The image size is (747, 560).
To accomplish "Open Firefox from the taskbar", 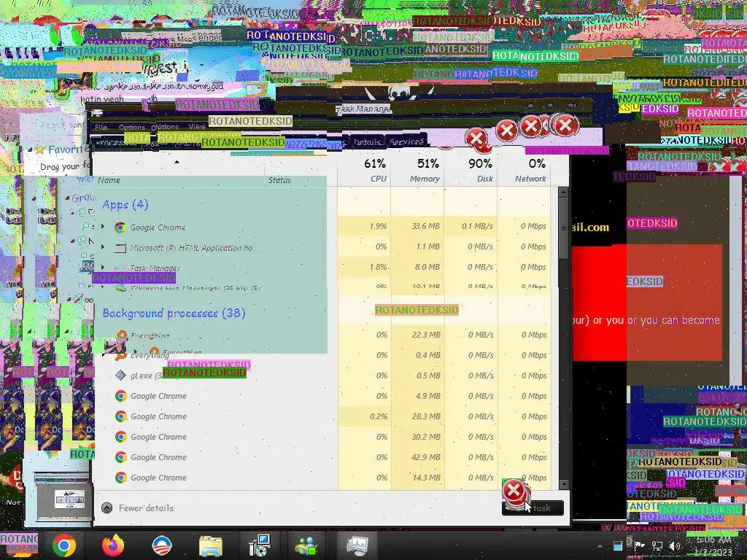I will (x=113, y=545).
